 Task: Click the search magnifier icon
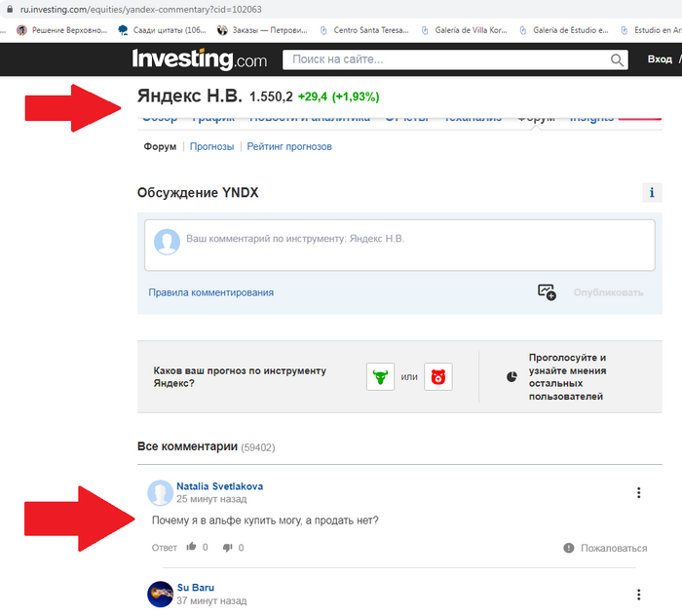(x=617, y=59)
